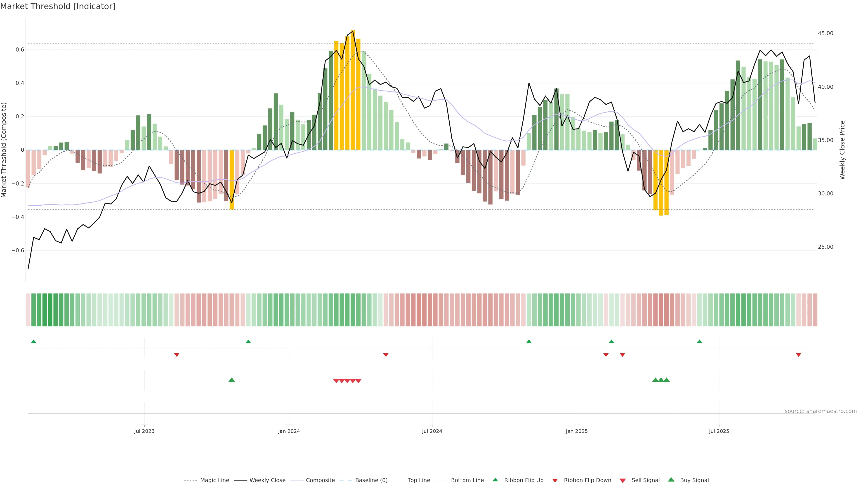Click the Buy Signal legend triangle icon
Screen dimensions: 868x488
671,480
